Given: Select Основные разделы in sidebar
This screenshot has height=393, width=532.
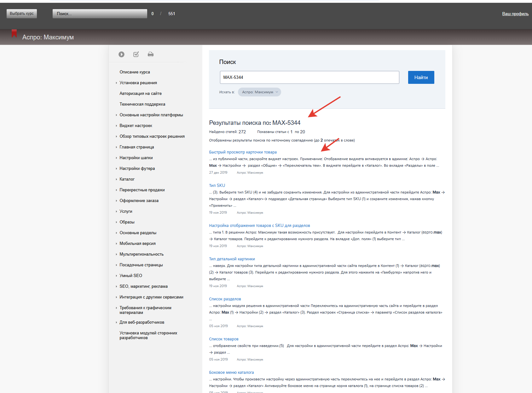Looking at the screenshot, I should point(138,233).
